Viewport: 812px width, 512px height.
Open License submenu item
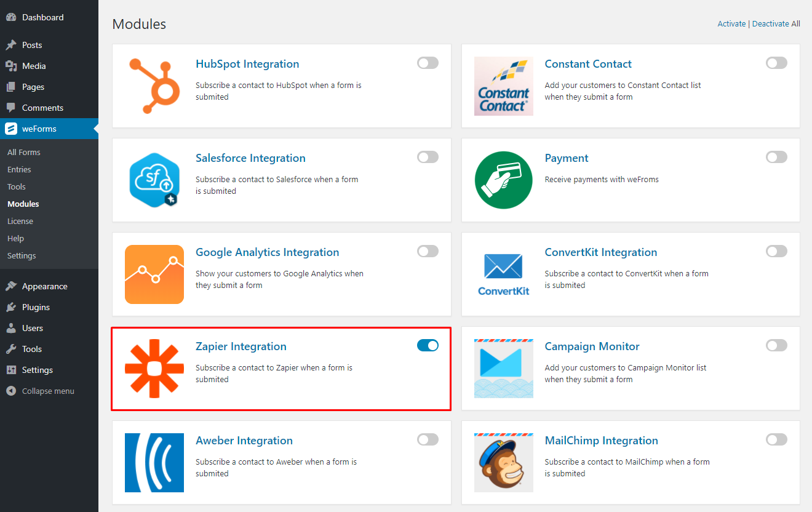click(20, 221)
